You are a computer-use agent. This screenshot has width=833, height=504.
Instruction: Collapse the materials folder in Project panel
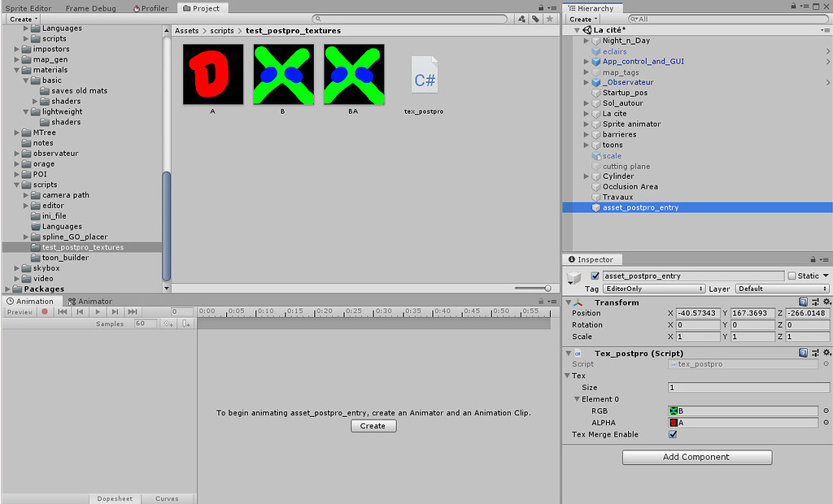[18, 70]
